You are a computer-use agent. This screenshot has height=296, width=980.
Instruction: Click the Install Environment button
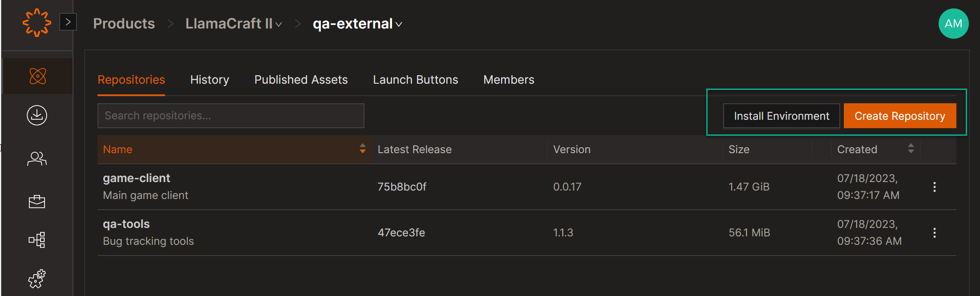[x=781, y=116]
